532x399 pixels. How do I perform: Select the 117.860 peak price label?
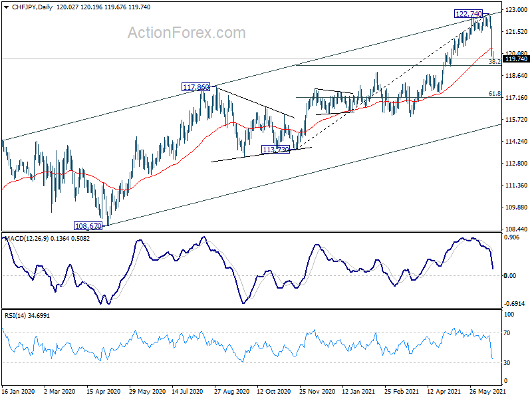[x=196, y=87]
